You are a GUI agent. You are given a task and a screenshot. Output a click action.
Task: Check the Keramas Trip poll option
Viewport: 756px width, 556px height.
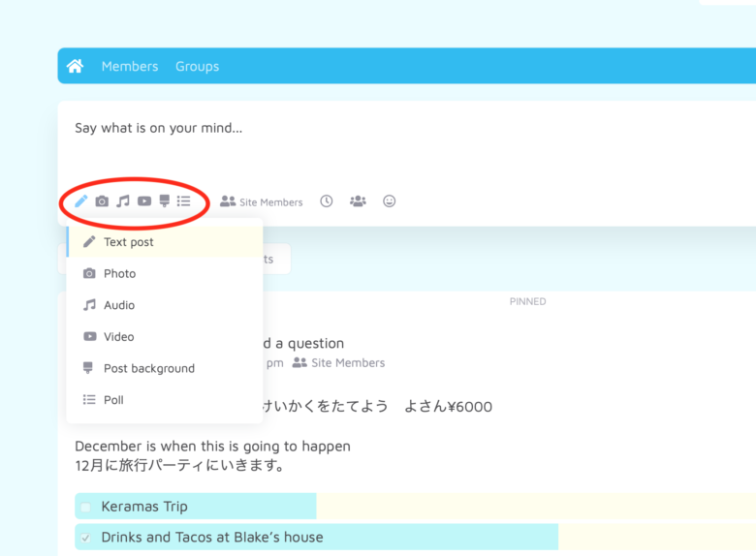coord(85,507)
